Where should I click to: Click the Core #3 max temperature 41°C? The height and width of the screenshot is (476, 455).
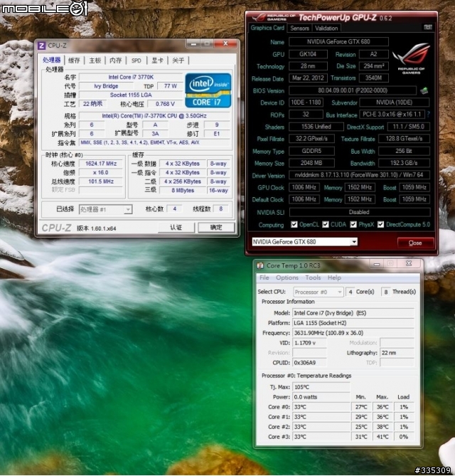click(x=382, y=437)
